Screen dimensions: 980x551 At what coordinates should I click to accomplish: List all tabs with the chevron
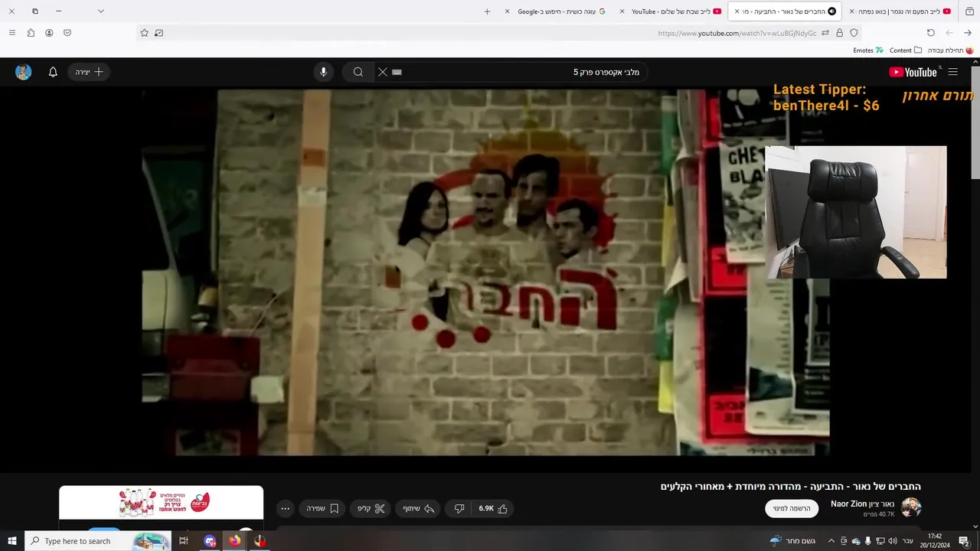coord(100,11)
